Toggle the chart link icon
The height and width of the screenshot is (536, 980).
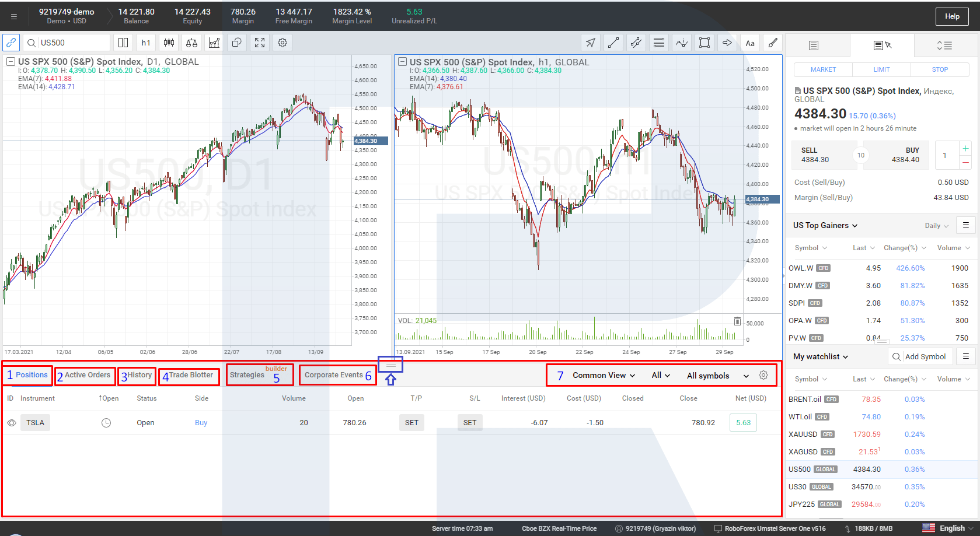[x=11, y=43]
